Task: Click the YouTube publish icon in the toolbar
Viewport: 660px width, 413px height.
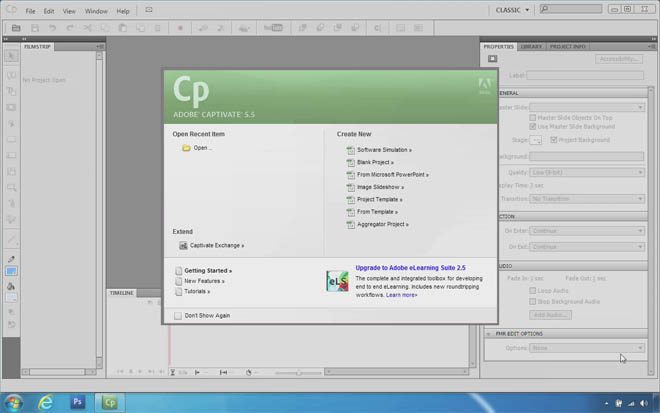Action: [273, 28]
